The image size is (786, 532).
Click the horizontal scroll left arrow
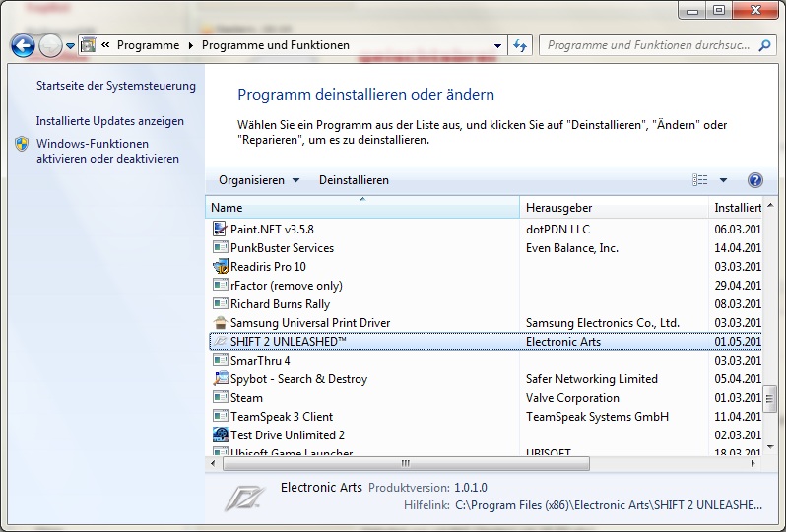click(213, 463)
